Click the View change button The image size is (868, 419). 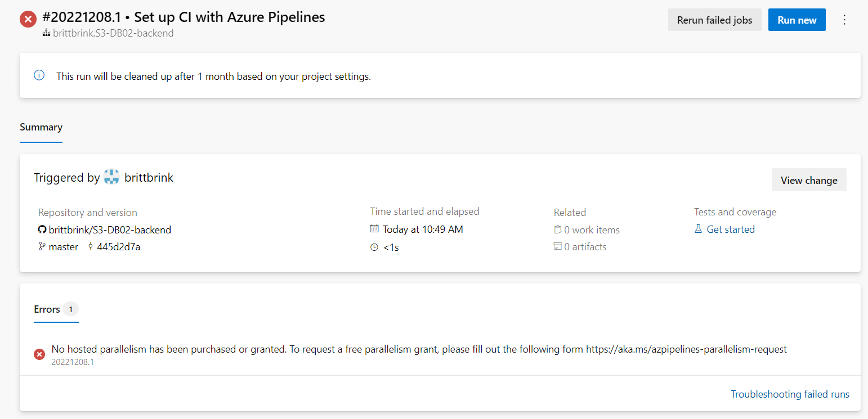808,180
